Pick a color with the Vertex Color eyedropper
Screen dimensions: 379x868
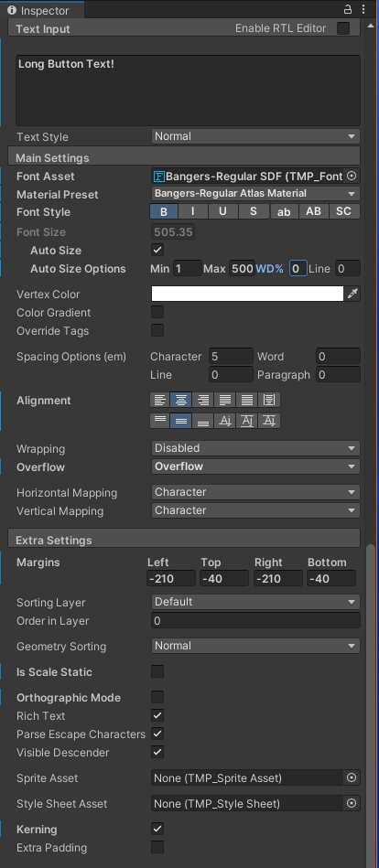353,294
